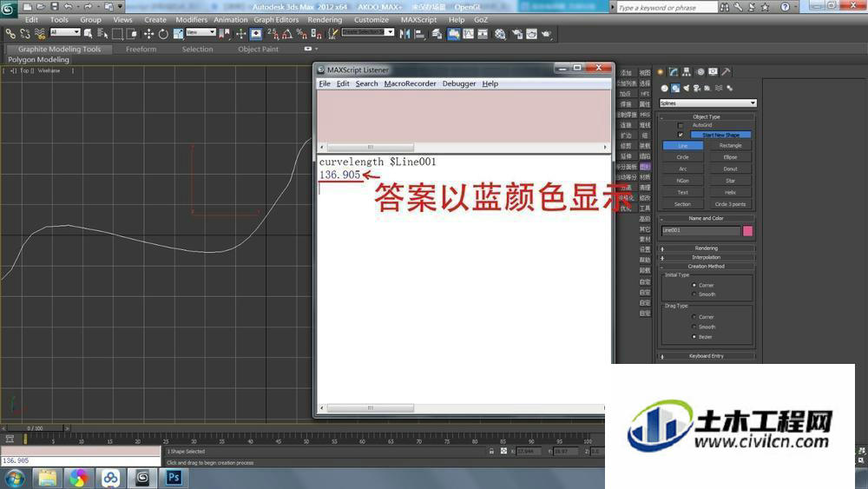Expand the Keyboard Entry rollout
This screenshot has height=489, width=868.
click(707, 356)
